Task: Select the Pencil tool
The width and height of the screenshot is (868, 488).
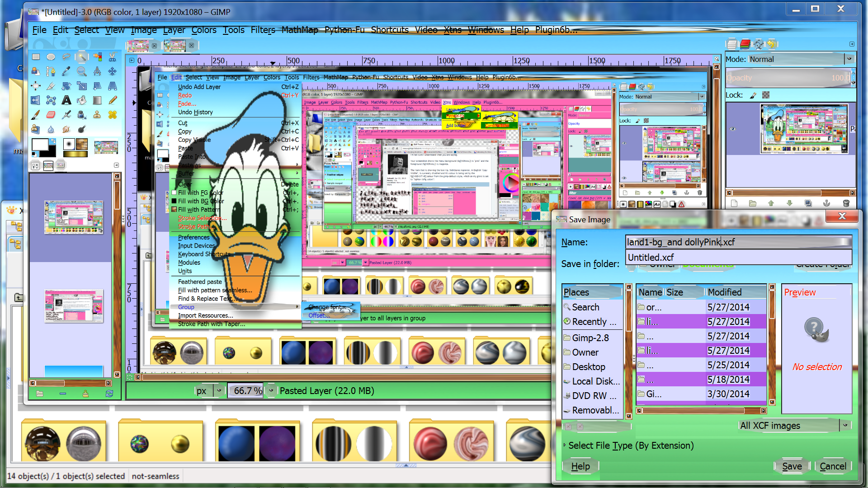Action: point(113,100)
